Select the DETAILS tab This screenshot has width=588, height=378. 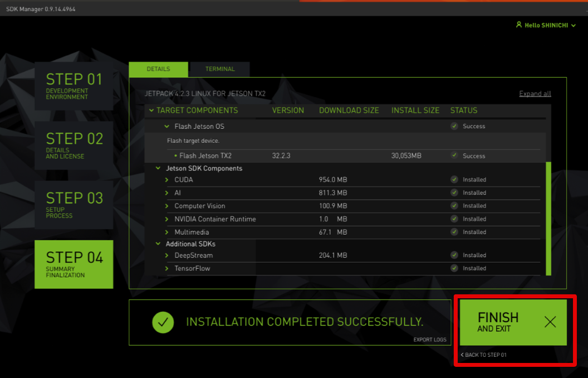[x=158, y=69]
